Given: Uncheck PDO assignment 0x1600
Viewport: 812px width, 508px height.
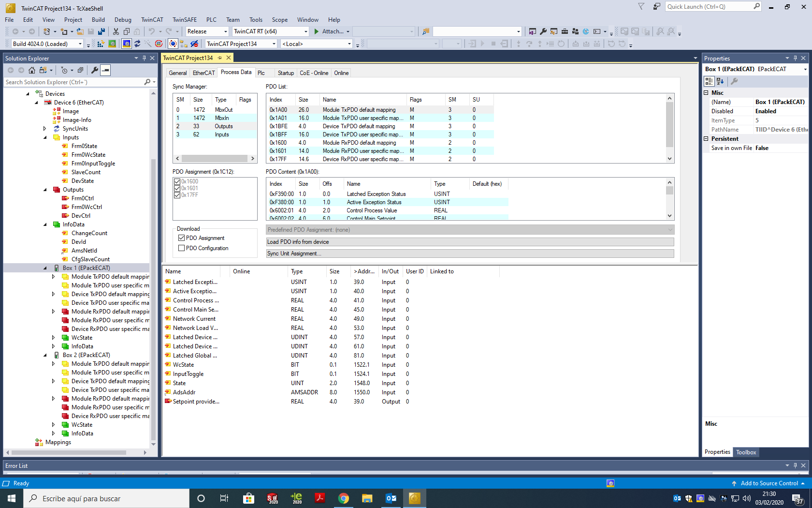Looking at the screenshot, I should (177, 181).
